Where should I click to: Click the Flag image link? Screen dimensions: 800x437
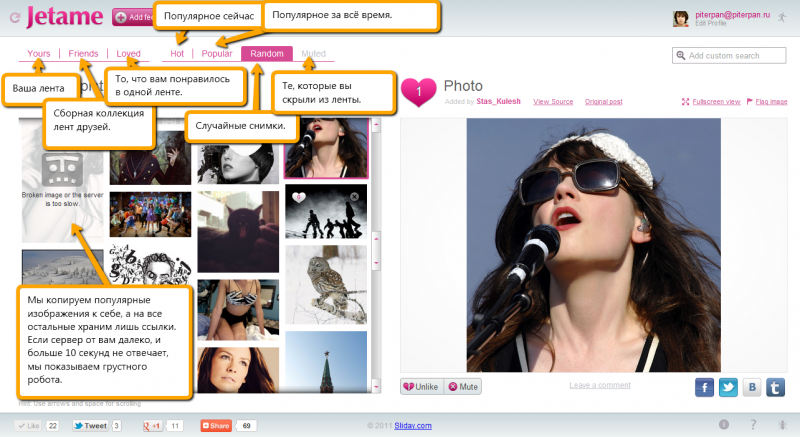tap(771, 101)
